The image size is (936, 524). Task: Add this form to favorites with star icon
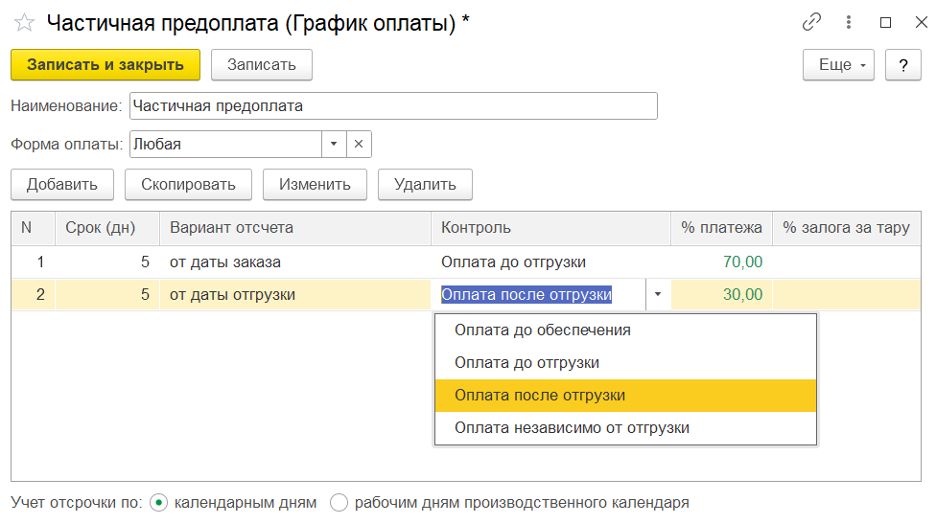(24, 23)
